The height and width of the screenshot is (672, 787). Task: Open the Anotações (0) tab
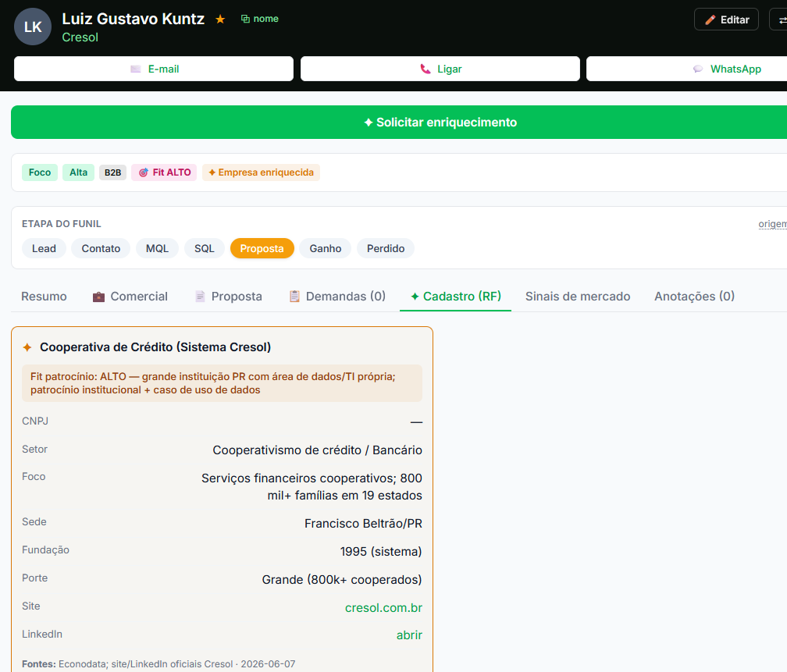[694, 296]
